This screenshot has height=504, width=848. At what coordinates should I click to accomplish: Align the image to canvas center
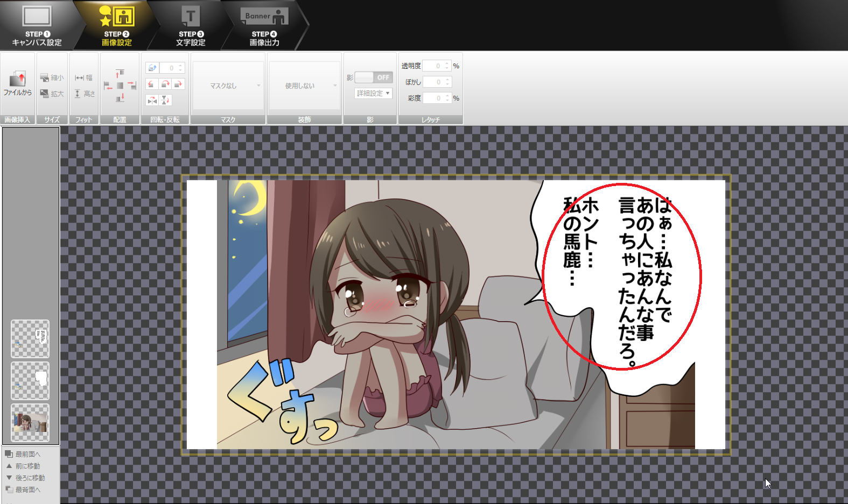(x=120, y=86)
